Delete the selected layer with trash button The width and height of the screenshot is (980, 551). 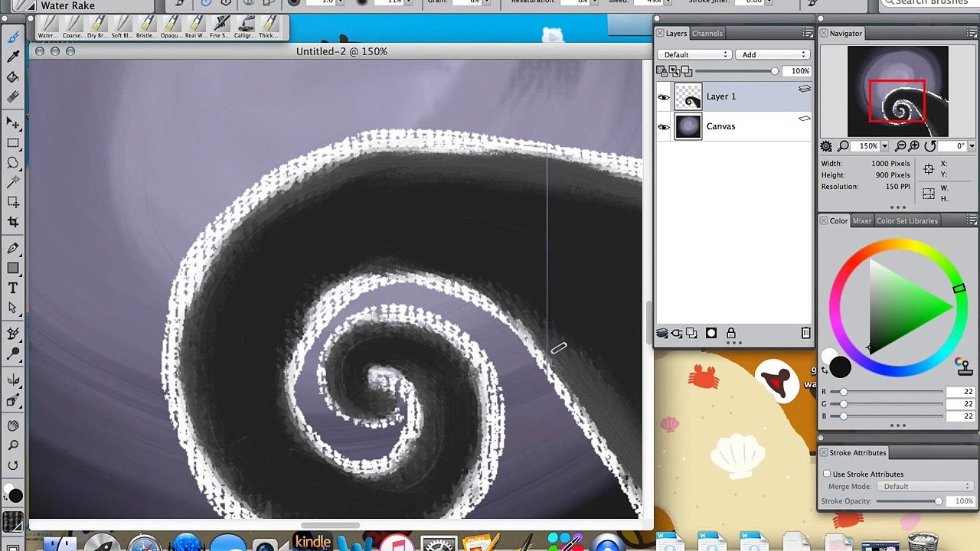[805, 334]
